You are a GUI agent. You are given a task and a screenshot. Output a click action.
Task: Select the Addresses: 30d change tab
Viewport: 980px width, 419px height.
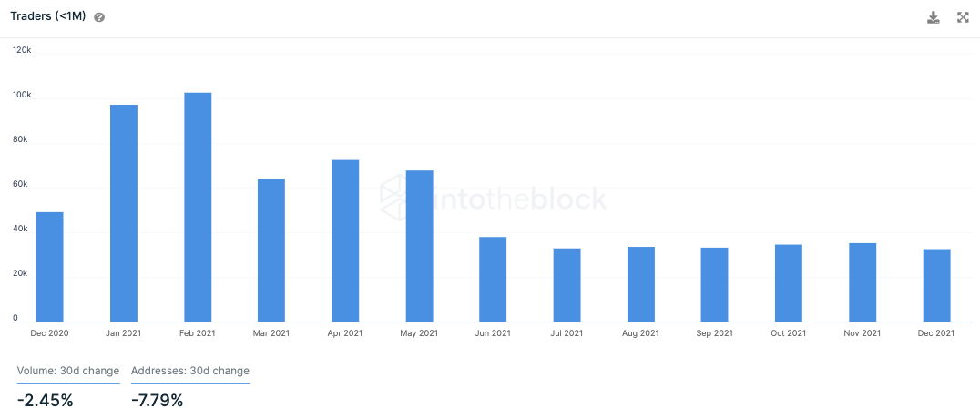(x=190, y=371)
